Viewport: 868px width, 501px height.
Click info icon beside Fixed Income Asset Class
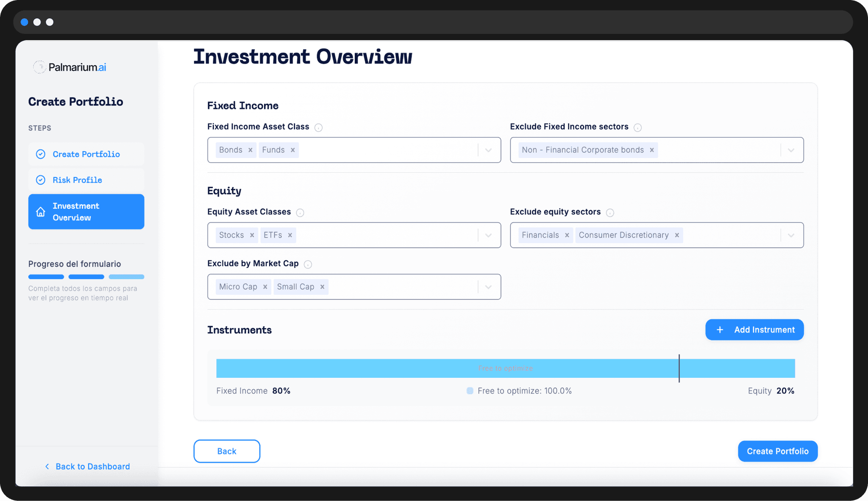(x=319, y=127)
